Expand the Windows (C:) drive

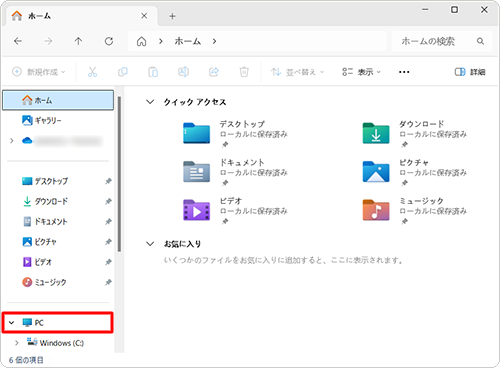point(17,343)
